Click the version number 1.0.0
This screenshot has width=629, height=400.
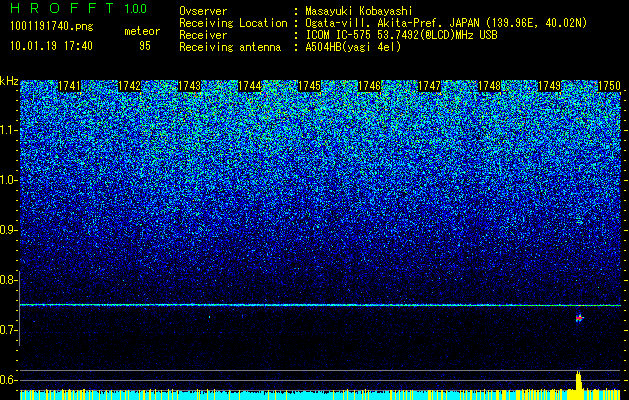136,8
